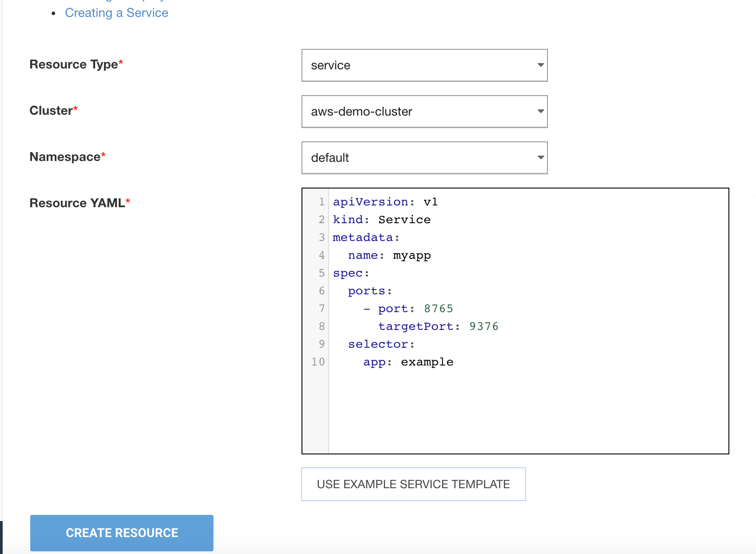Click YAML line 1 apiVersion: v1
Viewport: 756px width, 554px height.
pos(385,202)
